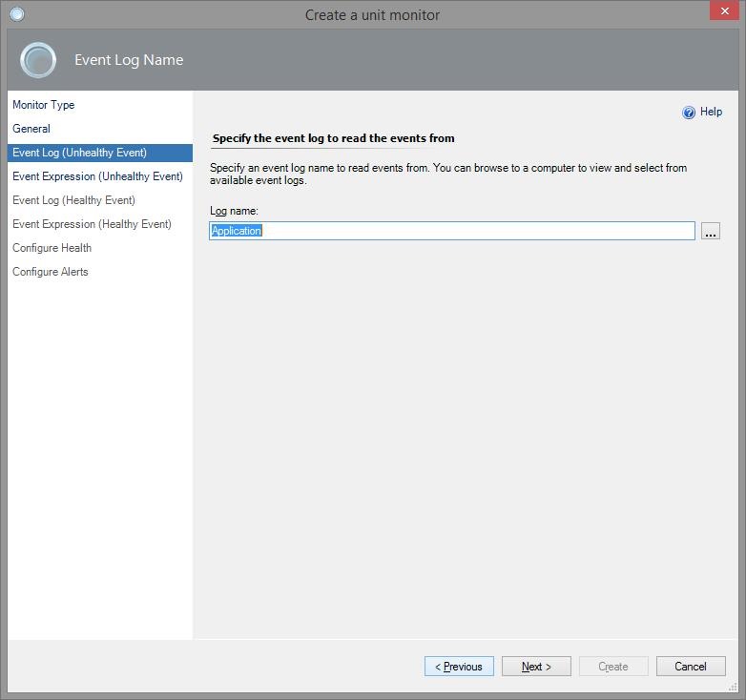Go to the Monitor Type step
This screenshot has height=700, width=746.
(x=43, y=105)
